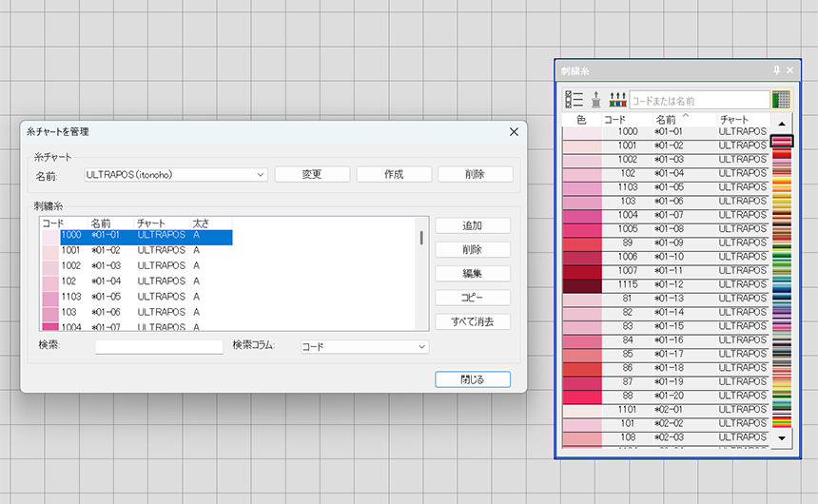Toggle the thread color grid view icon
818x504 pixels.
point(782,99)
